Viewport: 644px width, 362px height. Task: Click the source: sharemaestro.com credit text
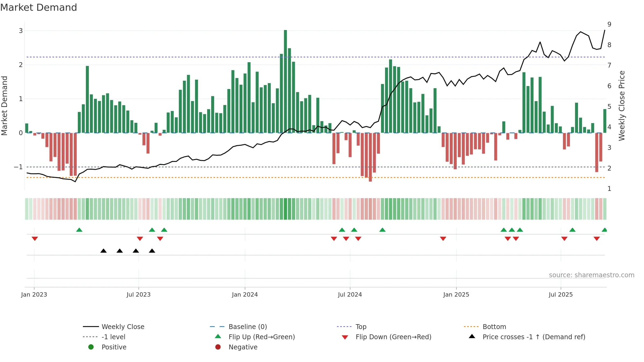[592, 275]
